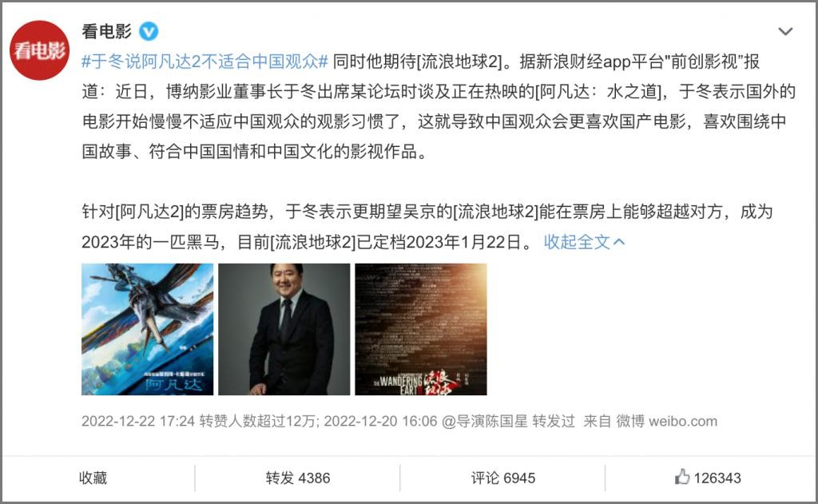This screenshot has height=504, width=818.
Task: Click 评论 6945 comments button
Action: pyautogui.click(x=503, y=478)
